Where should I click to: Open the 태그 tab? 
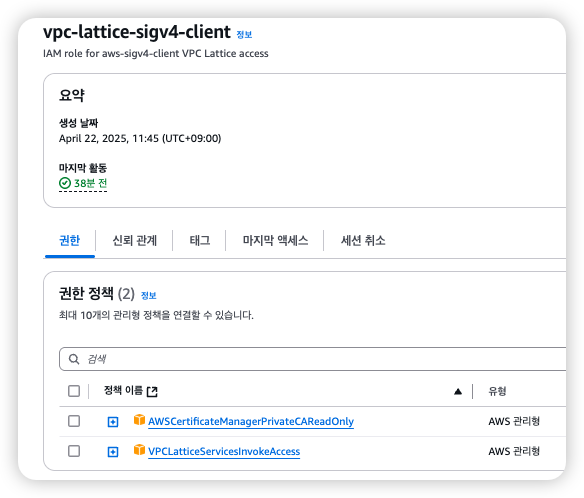[200, 240]
